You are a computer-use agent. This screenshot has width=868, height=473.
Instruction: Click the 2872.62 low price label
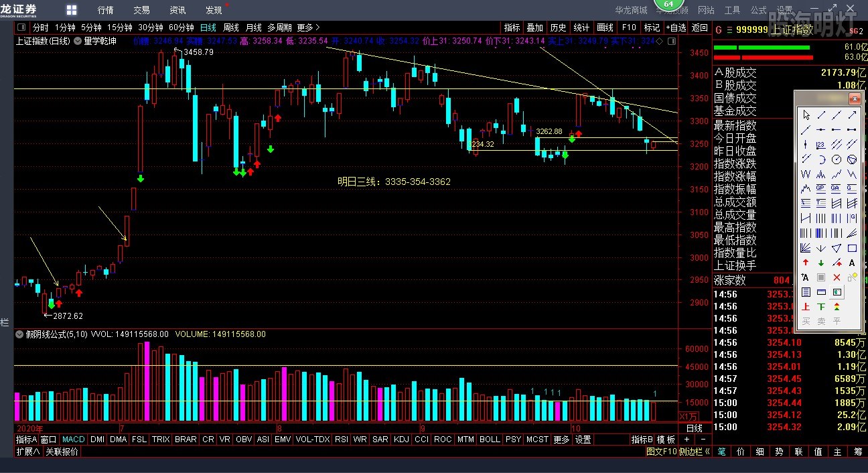pyautogui.click(x=68, y=316)
